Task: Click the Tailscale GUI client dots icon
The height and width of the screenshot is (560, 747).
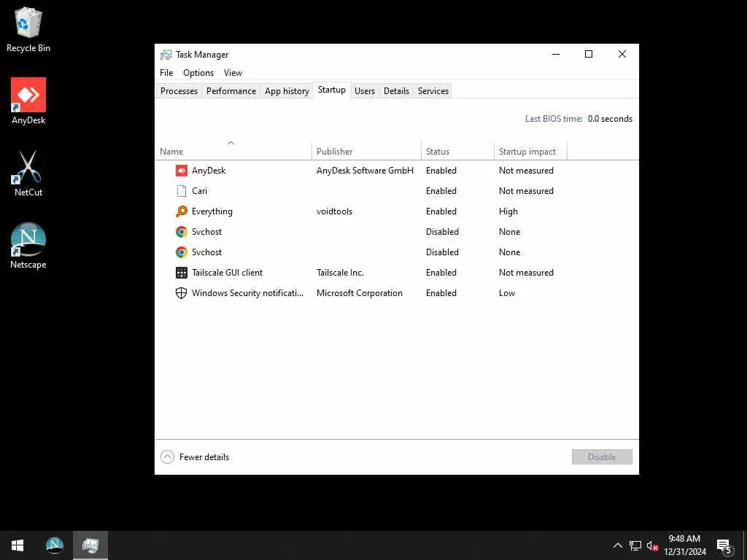Action: coord(181,273)
